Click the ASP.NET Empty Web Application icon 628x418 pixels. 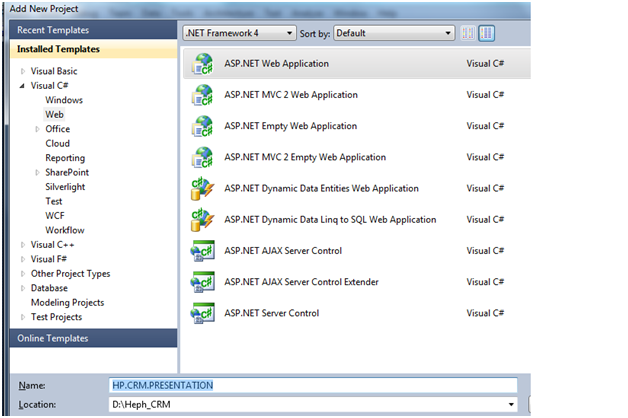tap(203, 126)
